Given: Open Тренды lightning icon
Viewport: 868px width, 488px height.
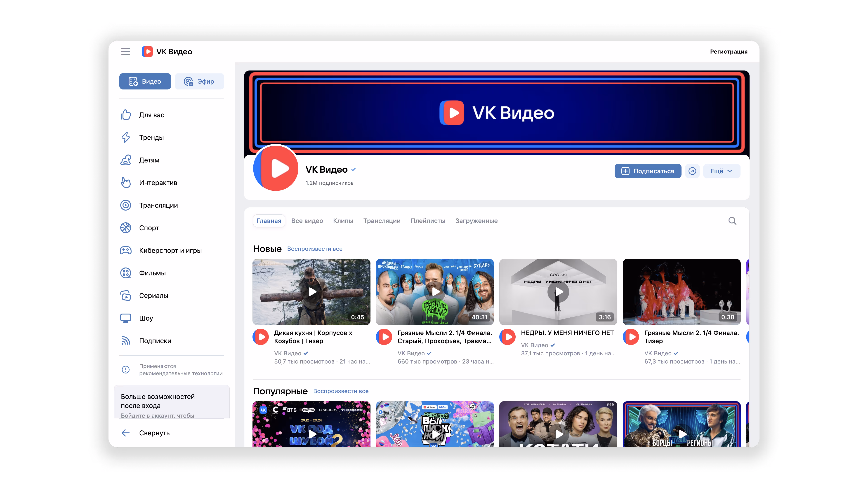Looking at the screenshot, I should pos(126,137).
